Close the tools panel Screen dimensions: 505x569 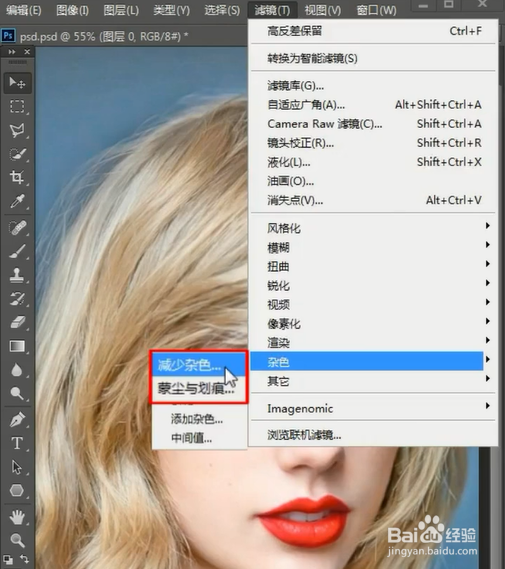click(27, 52)
